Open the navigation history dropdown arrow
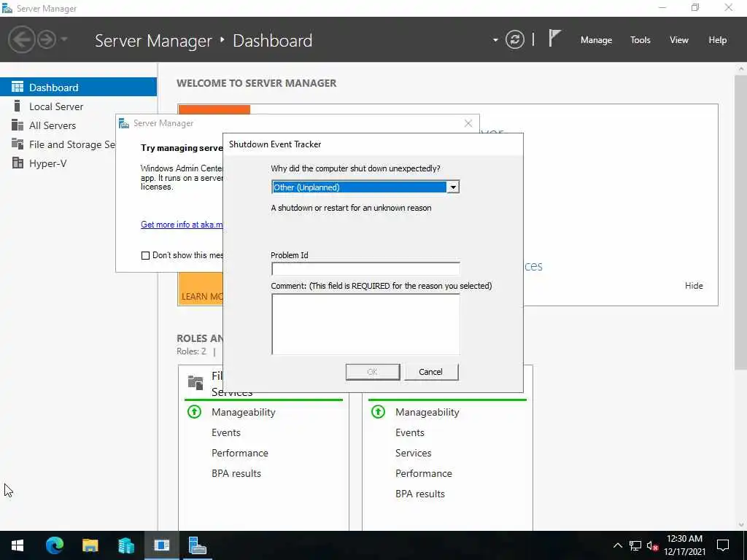Screen dimensions: 747x560 point(64,39)
